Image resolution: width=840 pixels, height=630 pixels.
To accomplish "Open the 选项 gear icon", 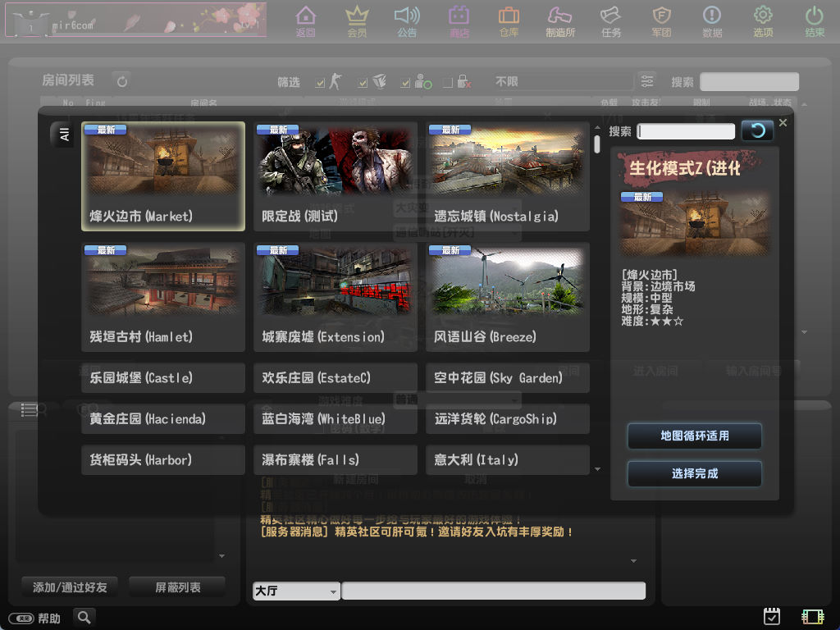I will point(763,21).
